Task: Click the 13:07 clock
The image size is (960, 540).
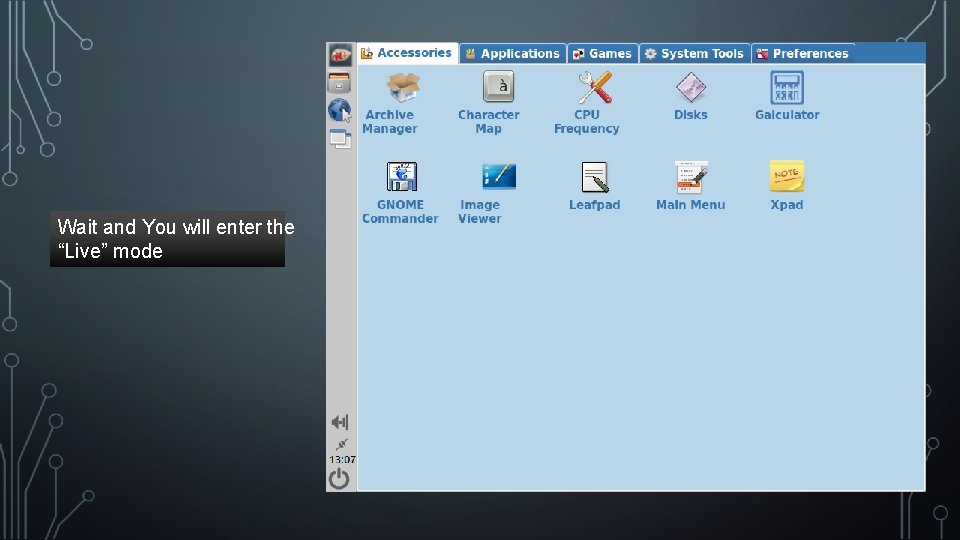Action: (x=342, y=459)
